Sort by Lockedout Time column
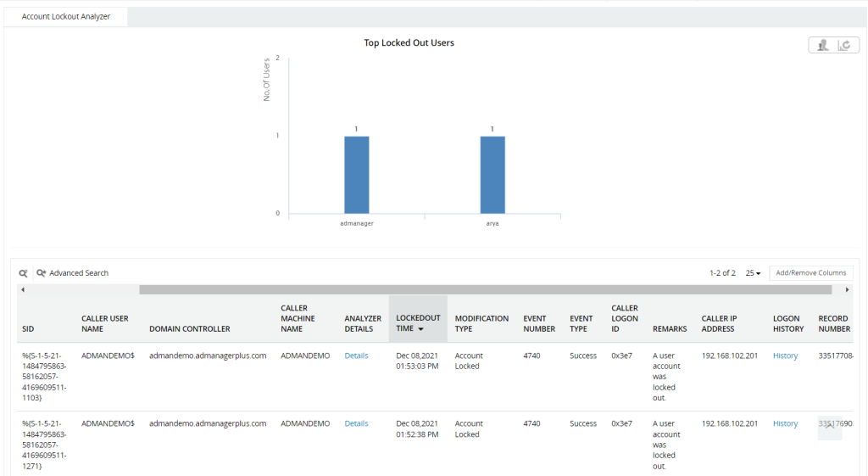 coord(418,323)
